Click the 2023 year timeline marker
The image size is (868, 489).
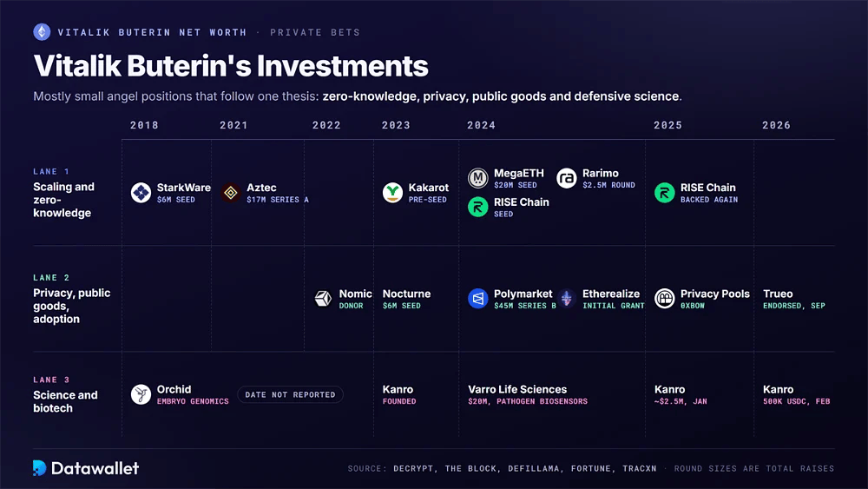pyautogui.click(x=396, y=125)
